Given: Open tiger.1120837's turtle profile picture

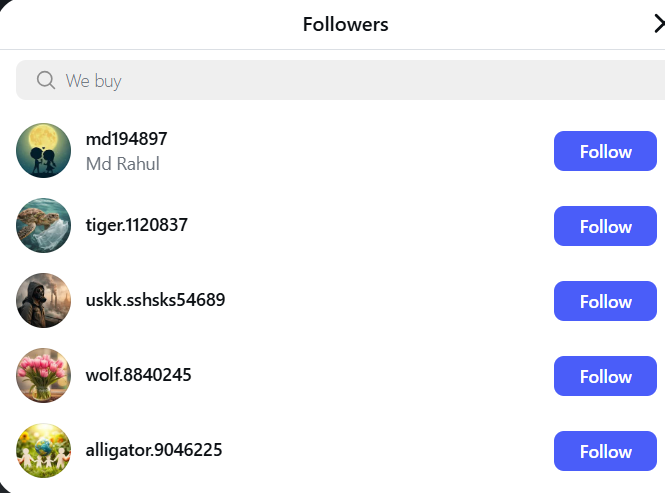Looking at the screenshot, I should tap(44, 226).
